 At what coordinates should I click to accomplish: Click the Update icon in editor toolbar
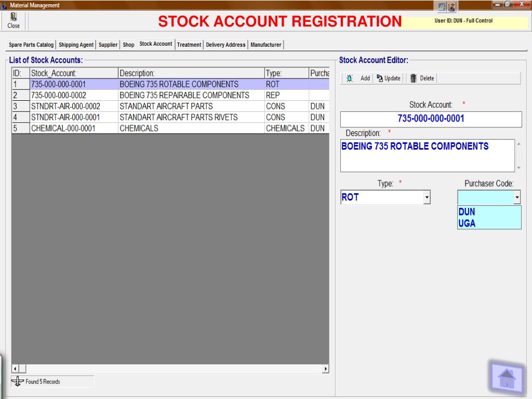[380, 78]
